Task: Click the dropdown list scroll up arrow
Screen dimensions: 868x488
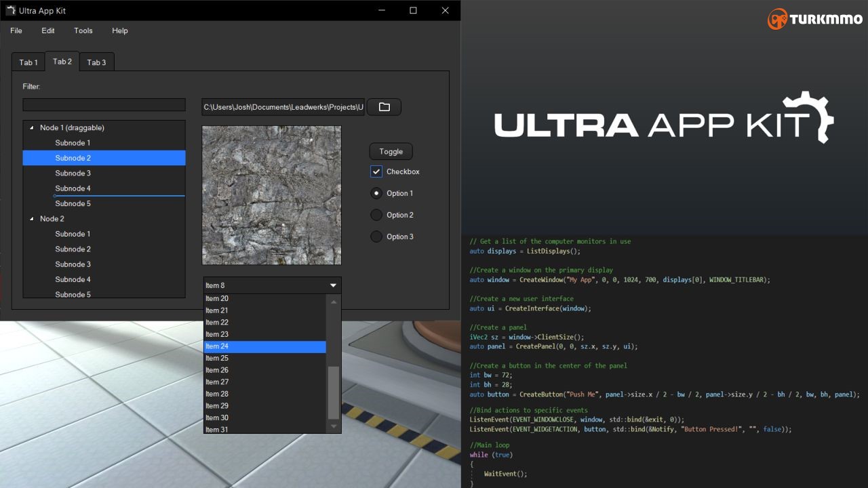Action: [x=333, y=301]
